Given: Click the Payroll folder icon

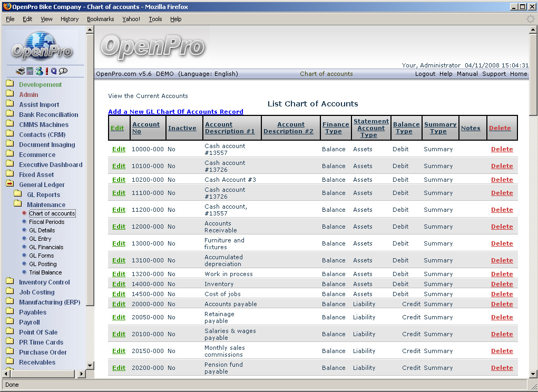Looking at the screenshot, I should (9, 322).
